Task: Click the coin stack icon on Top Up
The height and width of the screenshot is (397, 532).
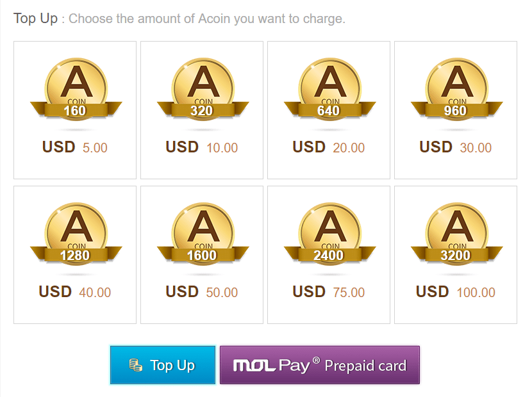Action: pos(135,365)
